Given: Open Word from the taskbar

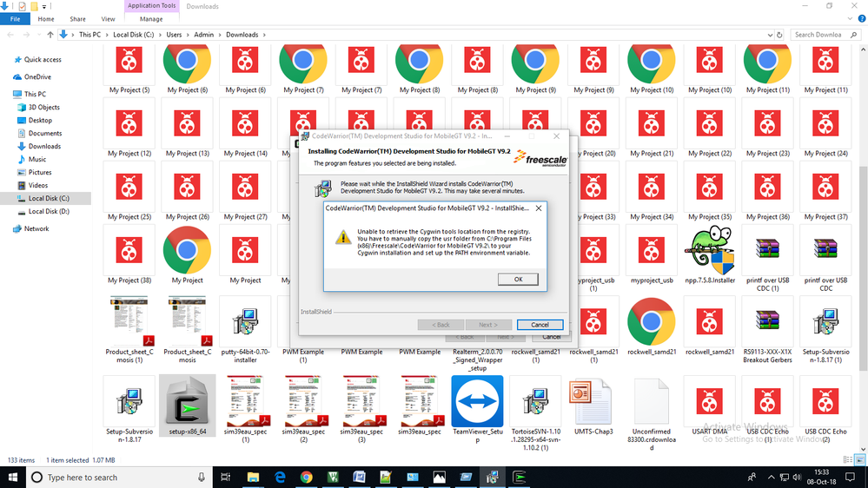Looking at the screenshot, I should click(x=359, y=477).
